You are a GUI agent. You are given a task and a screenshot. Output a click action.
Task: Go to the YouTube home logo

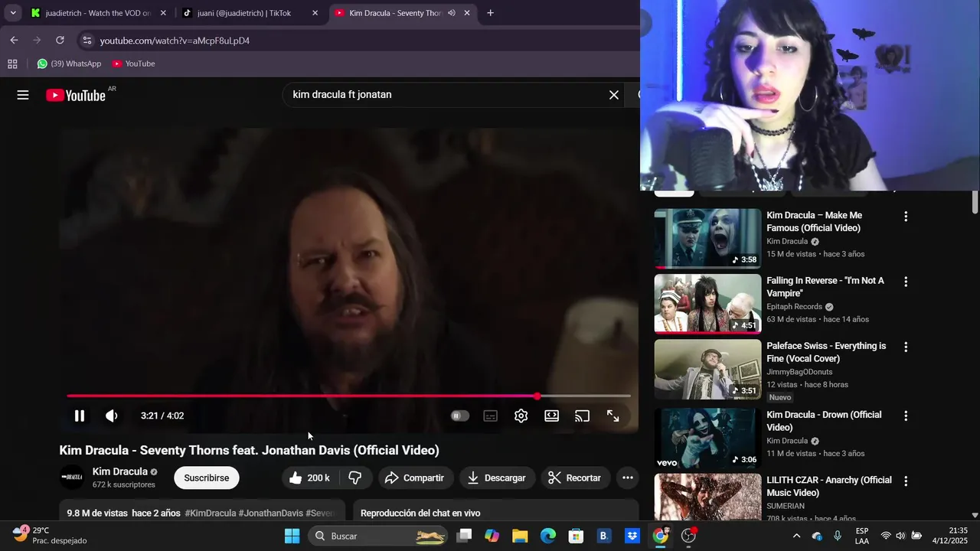[76, 95]
